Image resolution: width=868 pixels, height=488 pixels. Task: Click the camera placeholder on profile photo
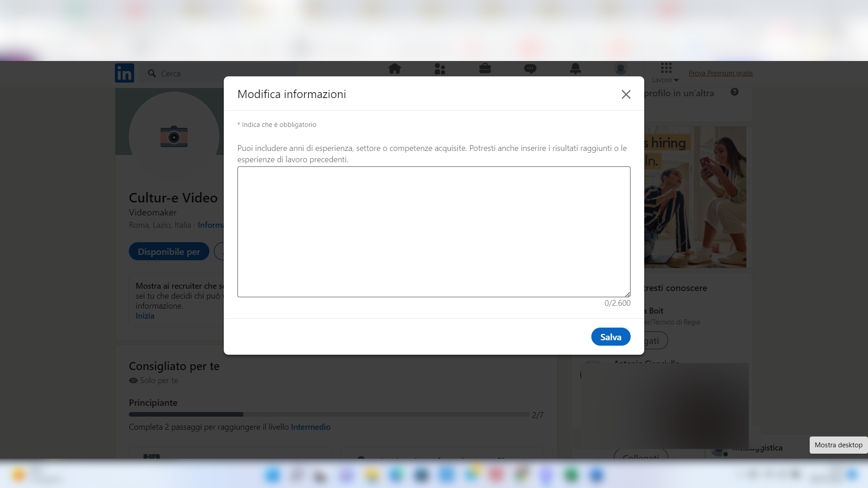(174, 136)
